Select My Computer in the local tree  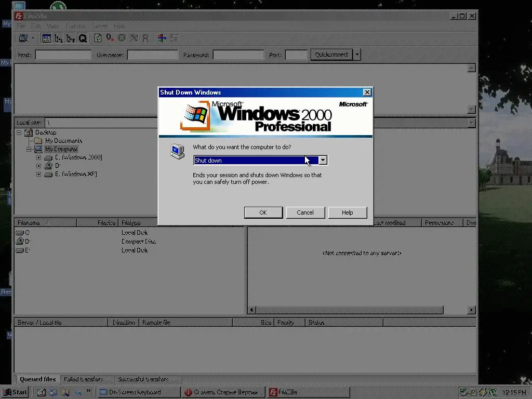click(x=61, y=149)
